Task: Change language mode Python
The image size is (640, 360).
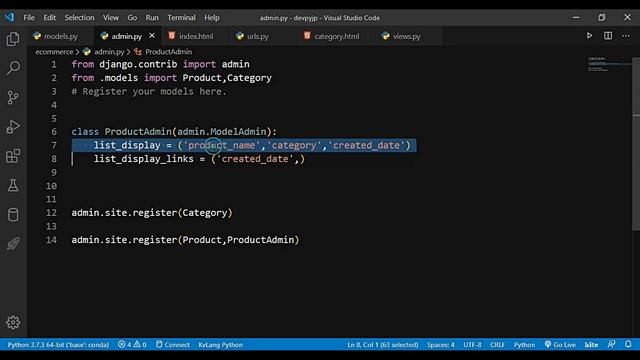Action: pos(524,344)
